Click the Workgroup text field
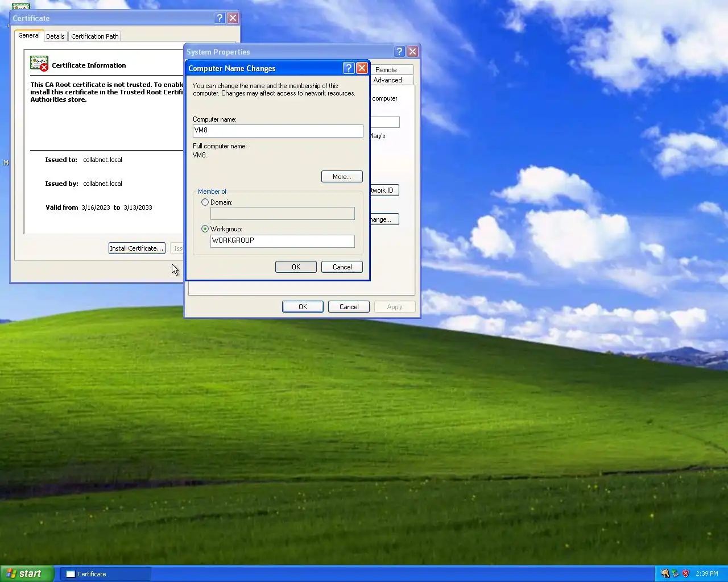Viewport: 728px width, 582px height. [x=283, y=241]
